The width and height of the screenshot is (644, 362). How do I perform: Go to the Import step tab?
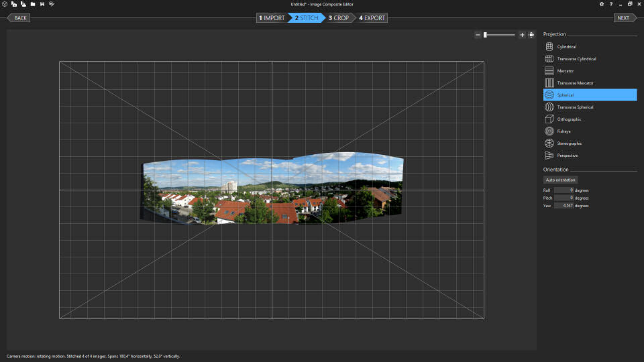(x=272, y=18)
